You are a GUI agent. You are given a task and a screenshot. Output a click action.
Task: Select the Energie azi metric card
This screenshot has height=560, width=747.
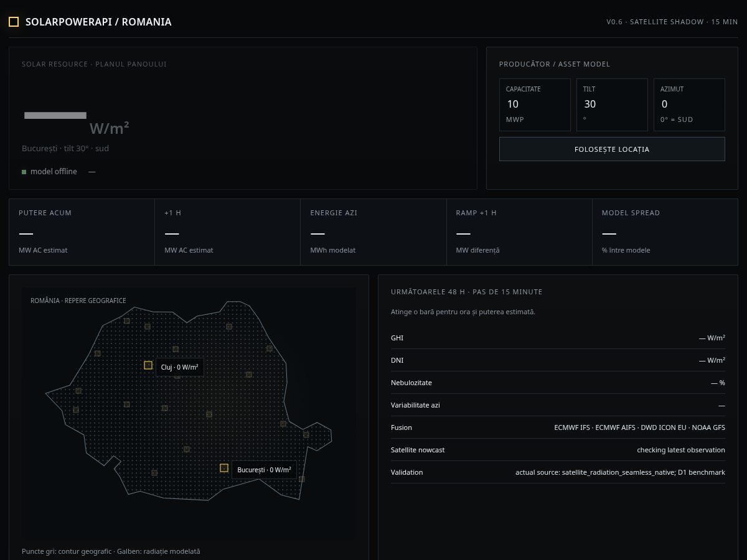(374, 232)
